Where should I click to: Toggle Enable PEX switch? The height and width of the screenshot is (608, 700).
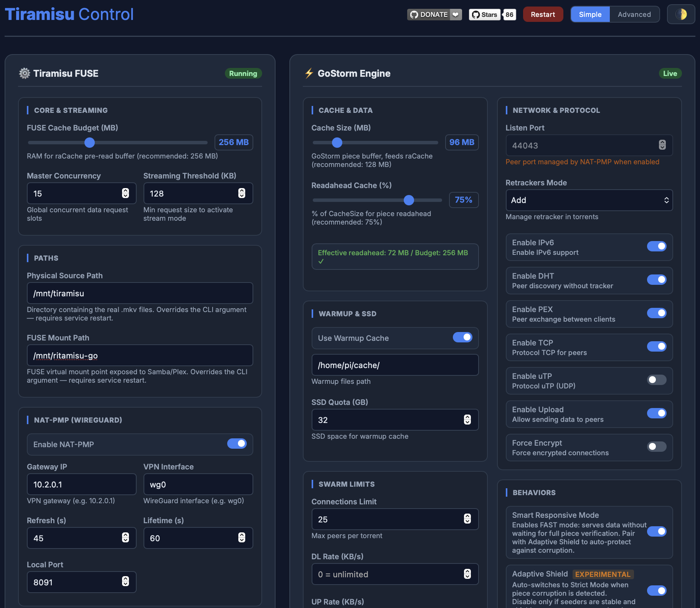coord(657,313)
